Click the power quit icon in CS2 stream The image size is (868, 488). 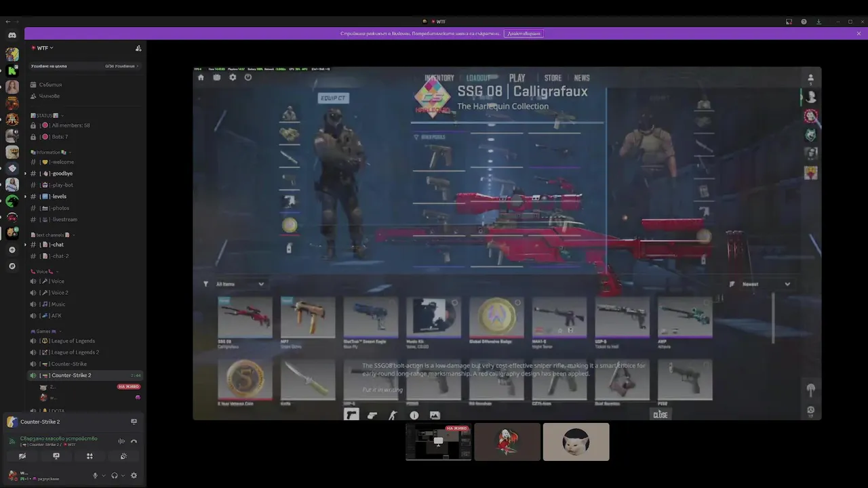pos(248,77)
